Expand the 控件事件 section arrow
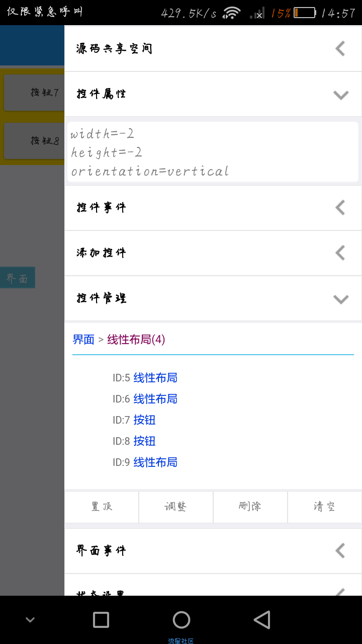Image resolution: width=362 pixels, height=644 pixels. tap(340, 207)
